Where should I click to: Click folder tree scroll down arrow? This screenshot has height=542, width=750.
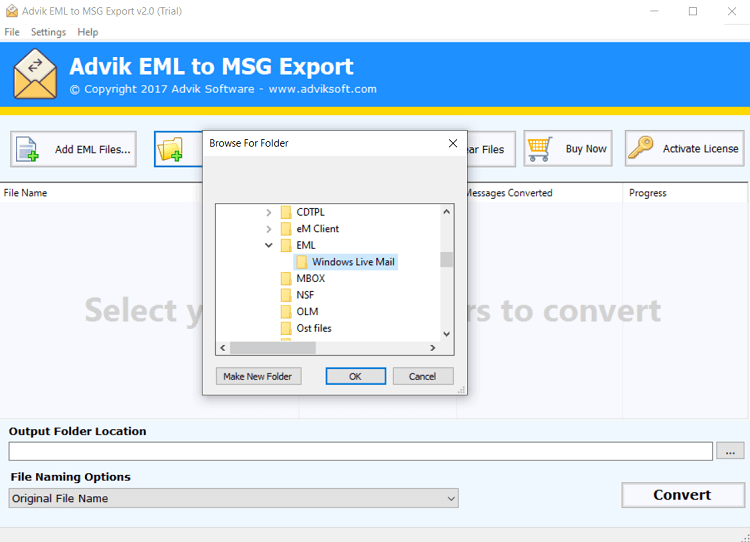point(446,334)
